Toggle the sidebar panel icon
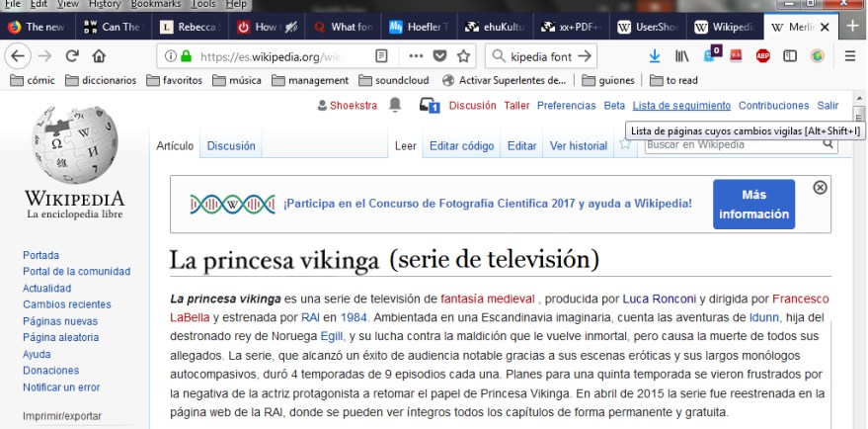This screenshot has height=429, width=868. (790, 56)
